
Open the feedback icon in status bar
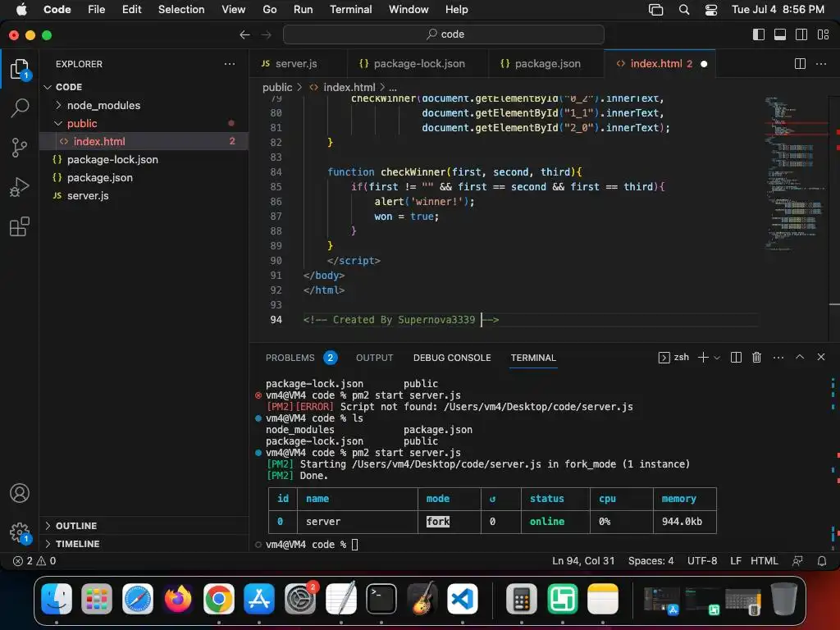coord(797,561)
